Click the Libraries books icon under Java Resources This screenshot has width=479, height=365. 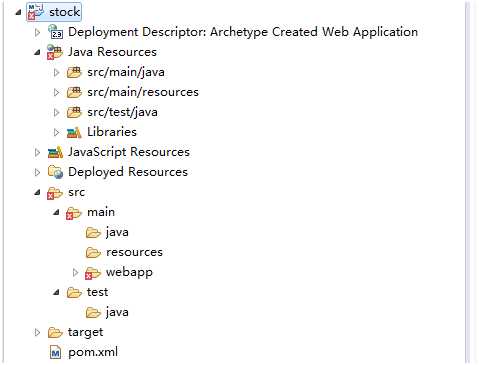pos(74,132)
